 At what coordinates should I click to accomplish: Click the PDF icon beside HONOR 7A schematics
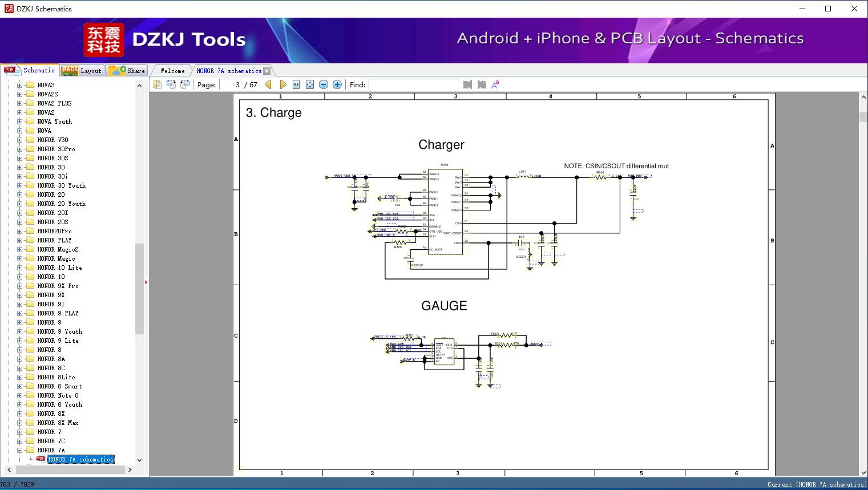tap(41, 459)
